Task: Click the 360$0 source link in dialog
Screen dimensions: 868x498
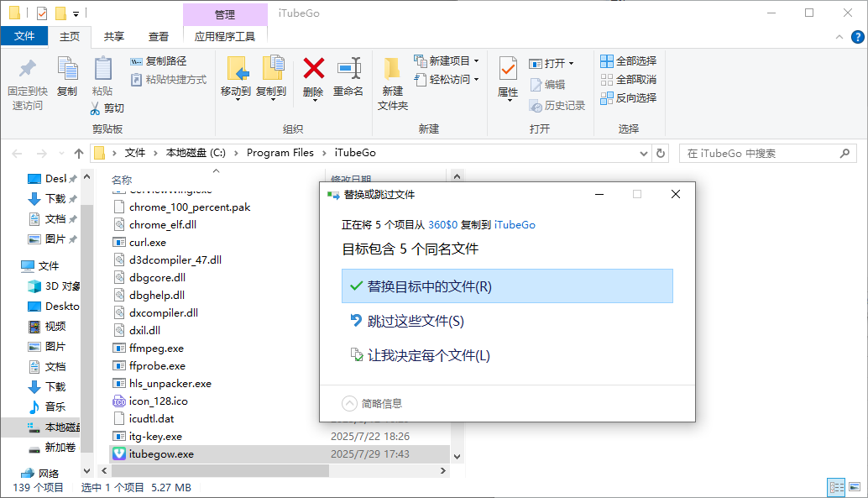Action: pyautogui.click(x=443, y=225)
